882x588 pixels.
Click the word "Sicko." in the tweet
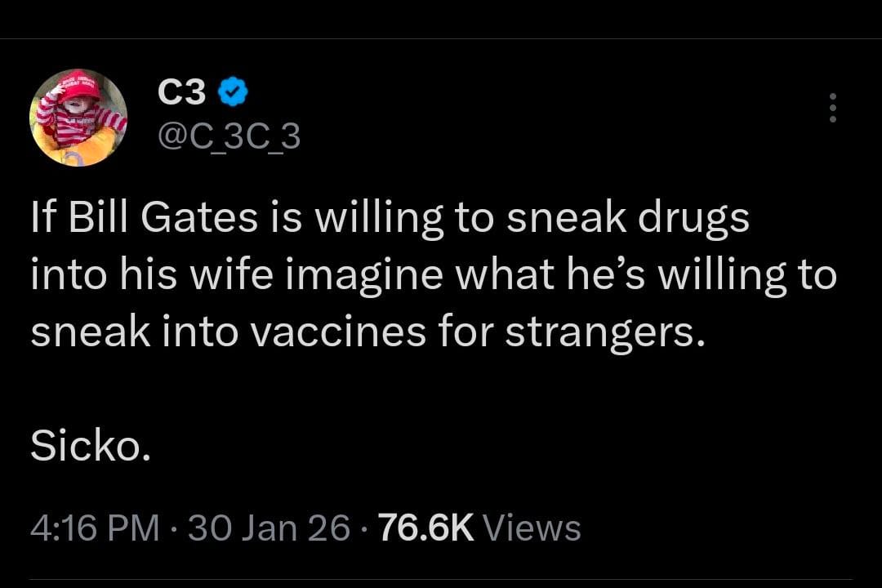click(x=91, y=445)
